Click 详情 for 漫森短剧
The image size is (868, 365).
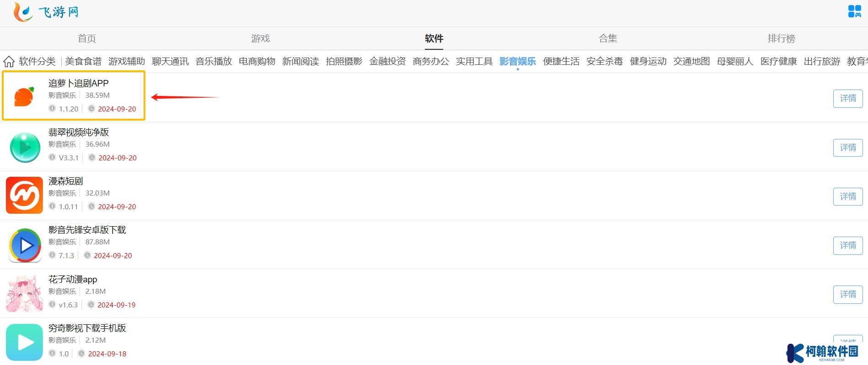[x=848, y=196]
